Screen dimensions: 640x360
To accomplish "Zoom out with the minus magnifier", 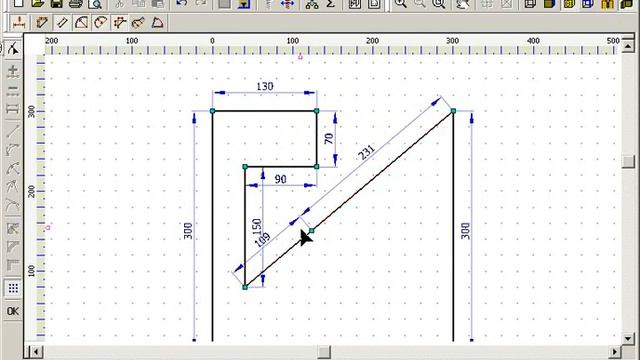I will coord(420,4).
